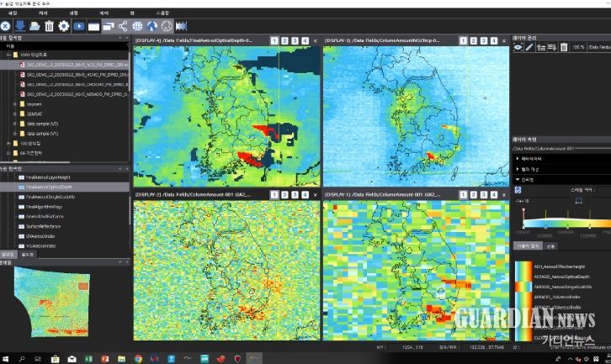This screenshot has height=364, width=611.
Task: Move layer up with the layer panel icon
Action: pyautogui.click(x=541, y=47)
